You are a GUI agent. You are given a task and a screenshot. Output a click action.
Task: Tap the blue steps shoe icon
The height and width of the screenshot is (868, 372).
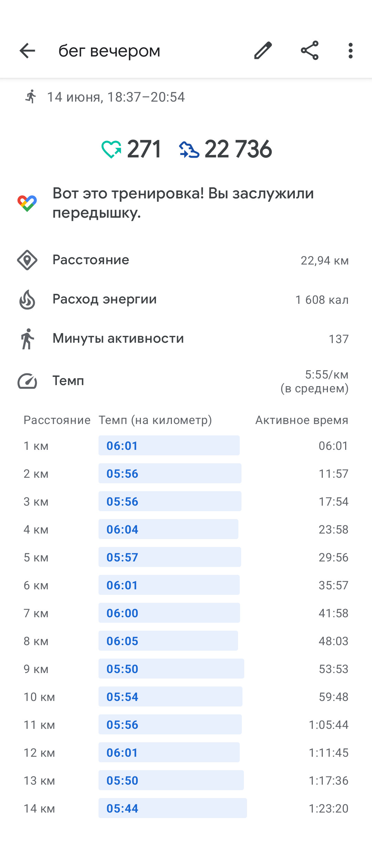[189, 150]
